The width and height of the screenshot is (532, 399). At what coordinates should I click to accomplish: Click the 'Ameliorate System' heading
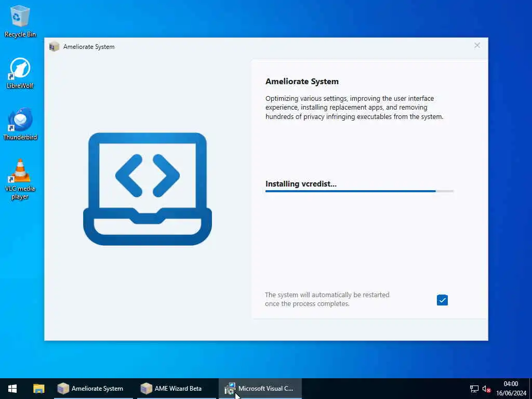point(302,82)
